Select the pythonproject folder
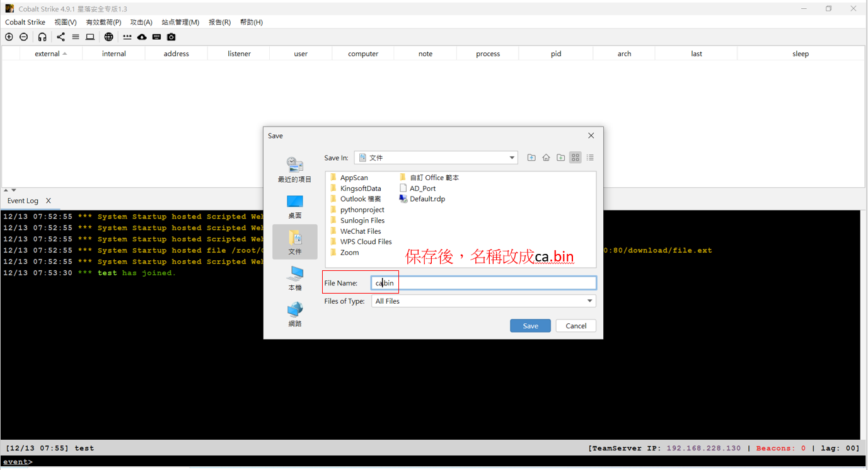Viewport: 868px width, 470px height. point(357,210)
